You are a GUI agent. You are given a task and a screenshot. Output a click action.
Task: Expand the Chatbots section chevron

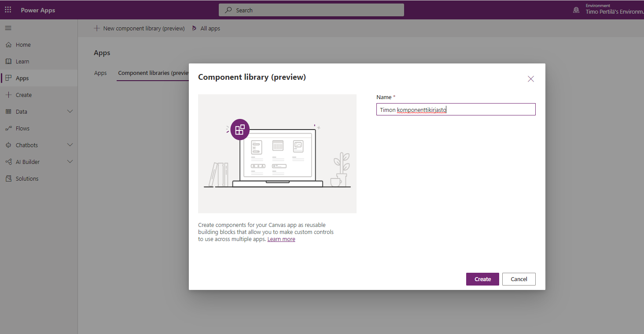(70, 145)
